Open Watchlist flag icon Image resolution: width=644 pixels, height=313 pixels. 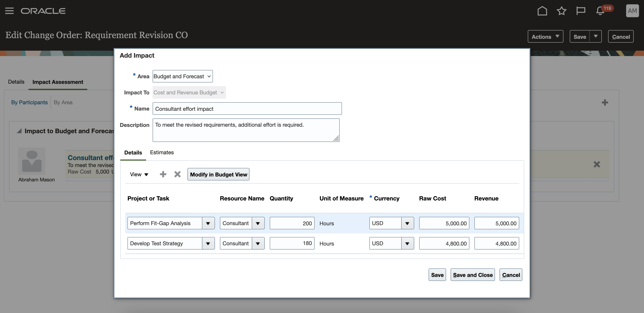pyautogui.click(x=580, y=11)
